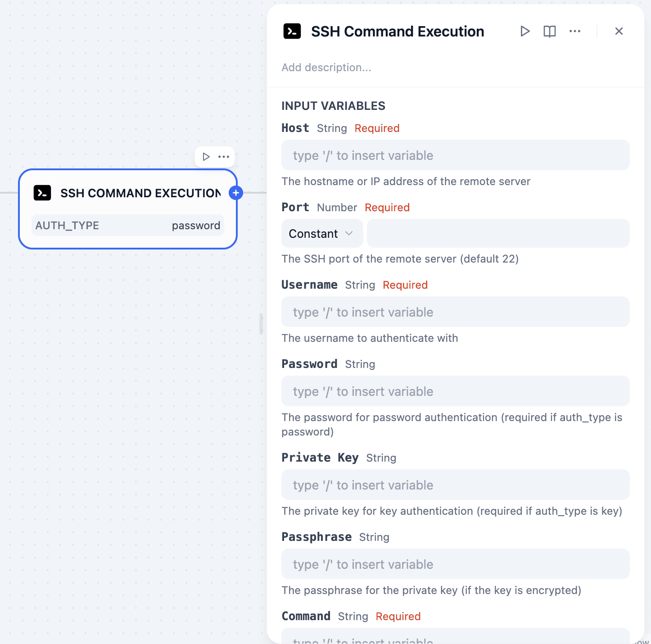Click into the Password field
Screen dimensions: 651x644
pyautogui.click(x=455, y=391)
